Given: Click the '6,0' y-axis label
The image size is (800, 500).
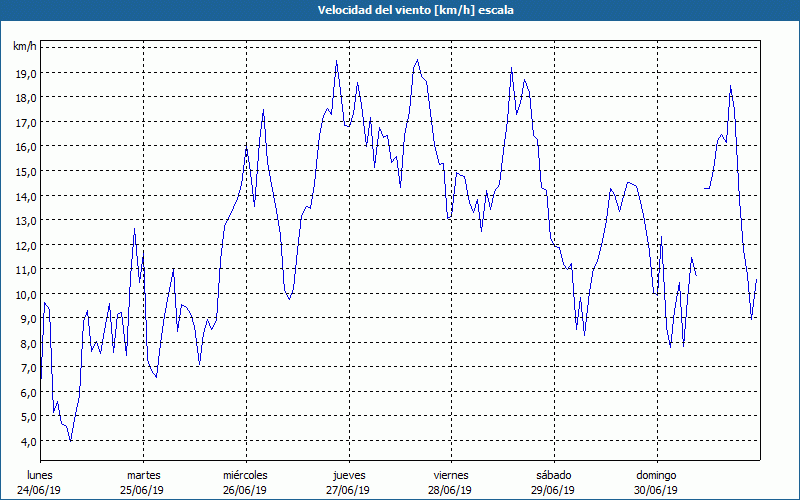Looking at the screenshot, I should [x=28, y=394].
